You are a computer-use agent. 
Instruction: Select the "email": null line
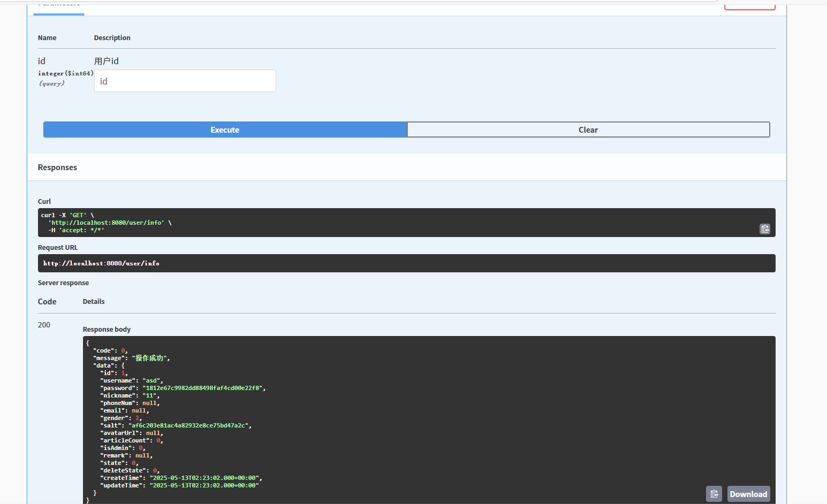click(125, 410)
